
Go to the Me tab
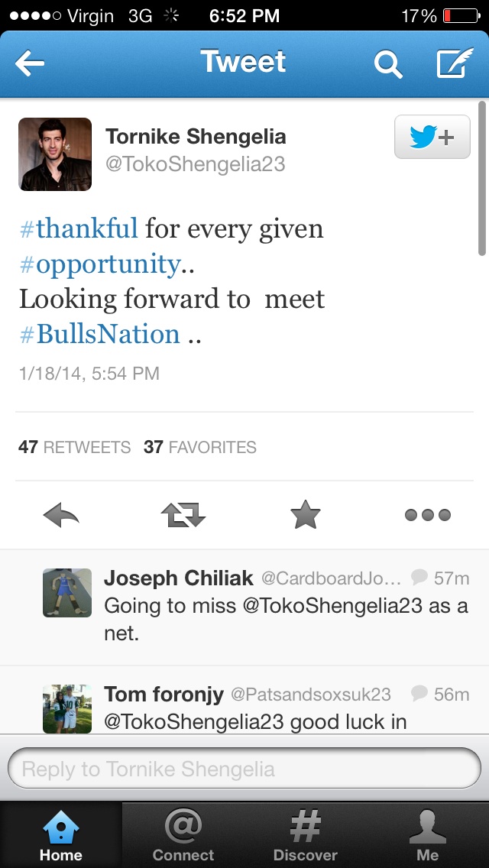click(428, 834)
